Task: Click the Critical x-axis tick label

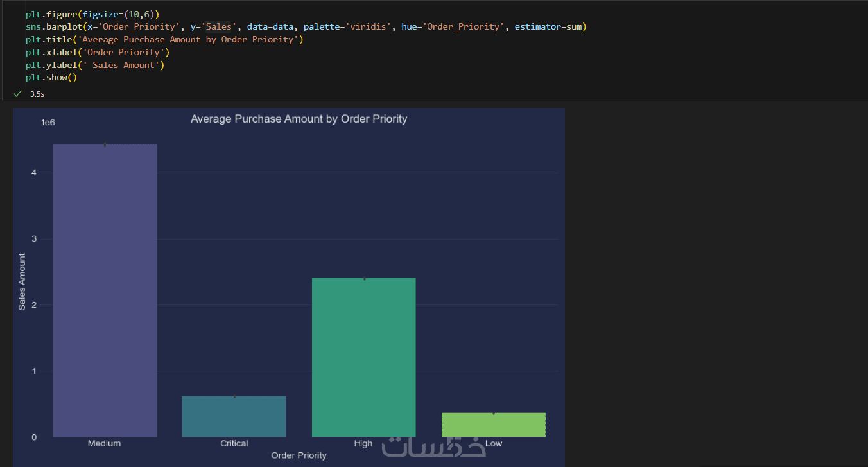Action: tap(234, 444)
